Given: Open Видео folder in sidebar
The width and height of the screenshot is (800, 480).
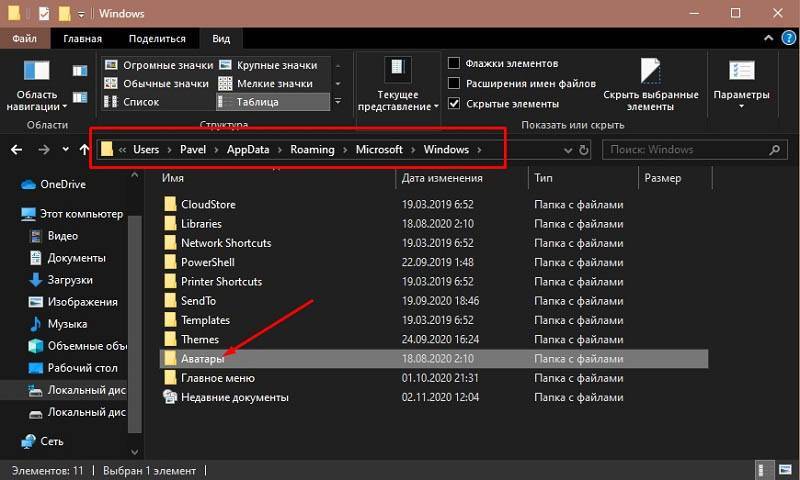Looking at the screenshot, I should tap(54, 236).
